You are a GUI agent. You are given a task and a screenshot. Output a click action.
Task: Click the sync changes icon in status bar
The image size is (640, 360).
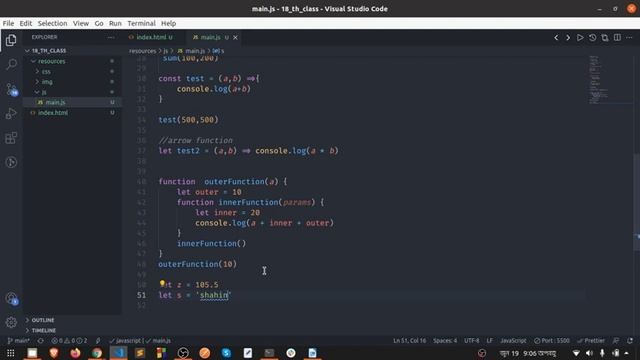[x=40, y=340]
